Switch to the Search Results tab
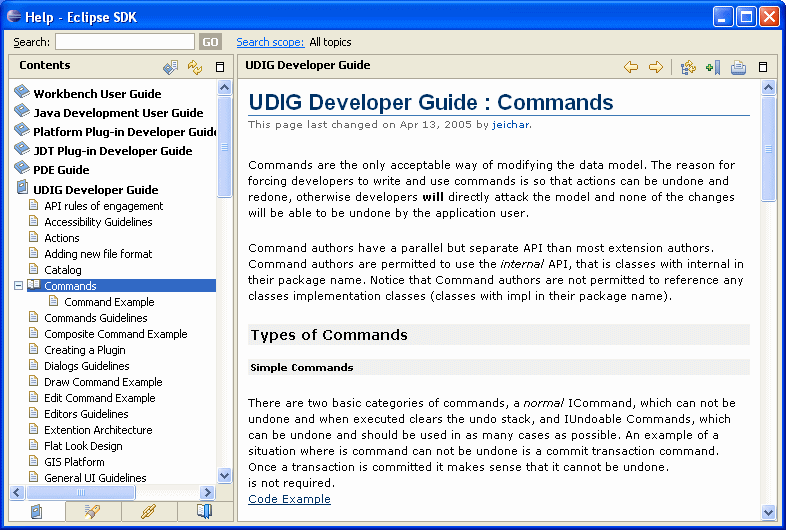786x530 pixels. (x=93, y=511)
